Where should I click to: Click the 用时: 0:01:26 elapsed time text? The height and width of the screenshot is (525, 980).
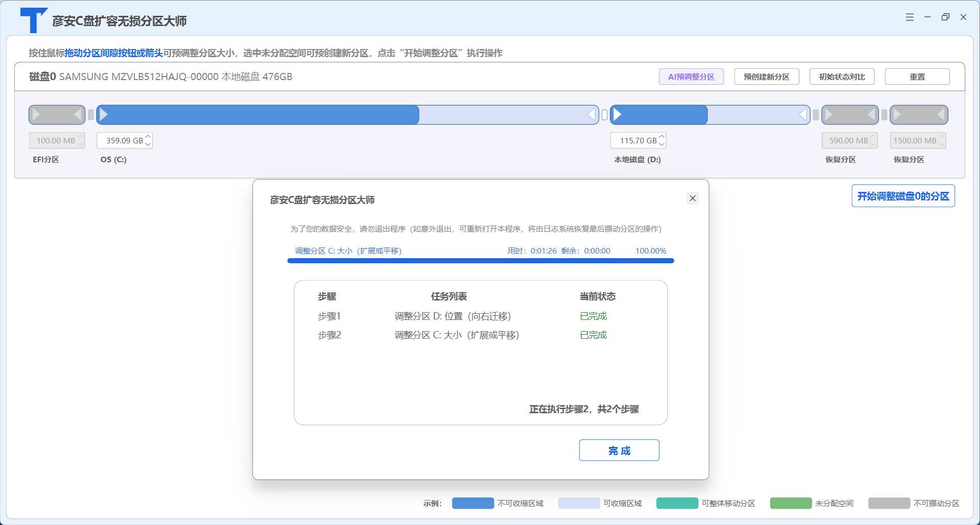point(532,251)
